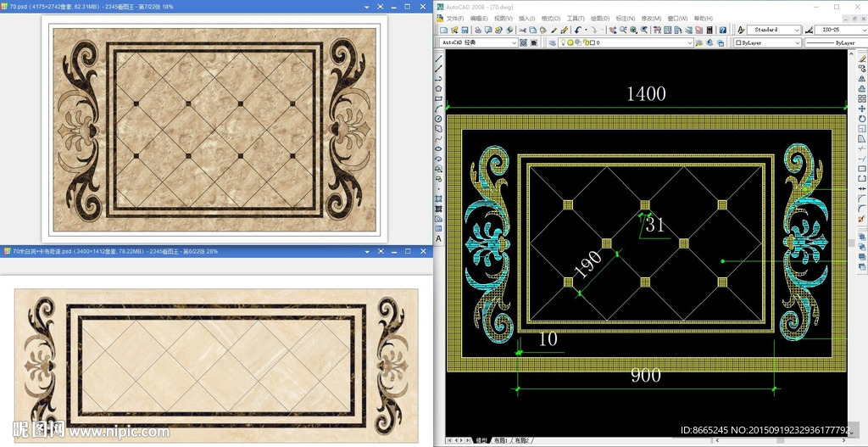
Task: Select the Rectangle draw tool
Action: (439, 98)
